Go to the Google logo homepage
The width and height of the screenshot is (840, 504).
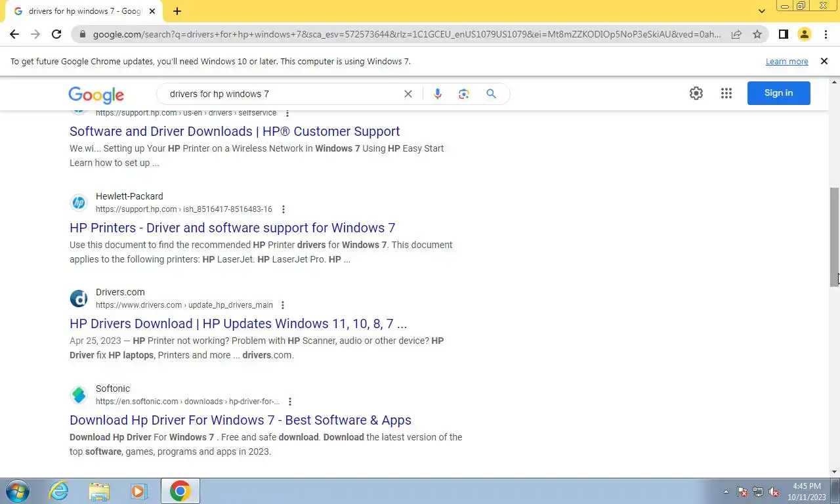coord(96,95)
